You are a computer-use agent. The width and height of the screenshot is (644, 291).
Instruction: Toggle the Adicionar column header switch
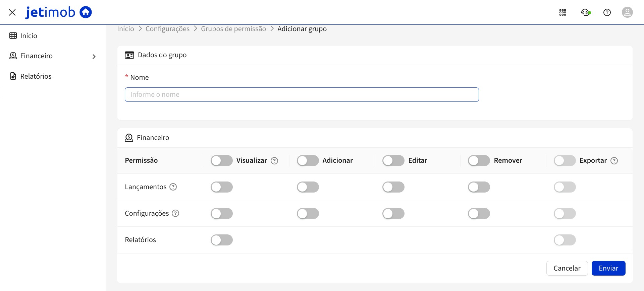pos(308,160)
